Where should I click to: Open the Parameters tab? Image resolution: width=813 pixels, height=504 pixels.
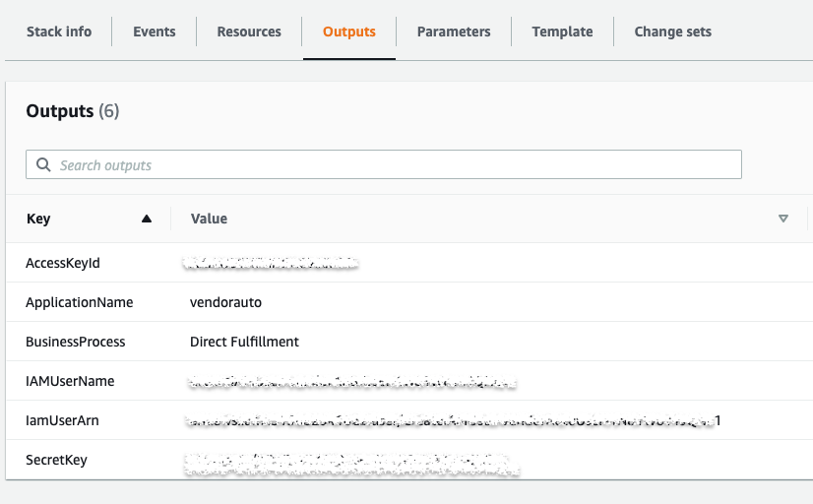tap(454, 31)
